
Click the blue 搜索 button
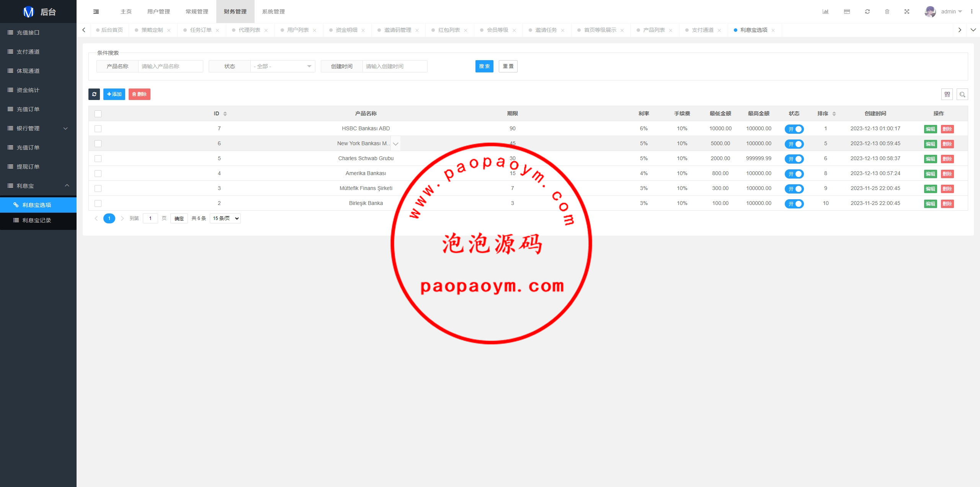tap(484, 66)
